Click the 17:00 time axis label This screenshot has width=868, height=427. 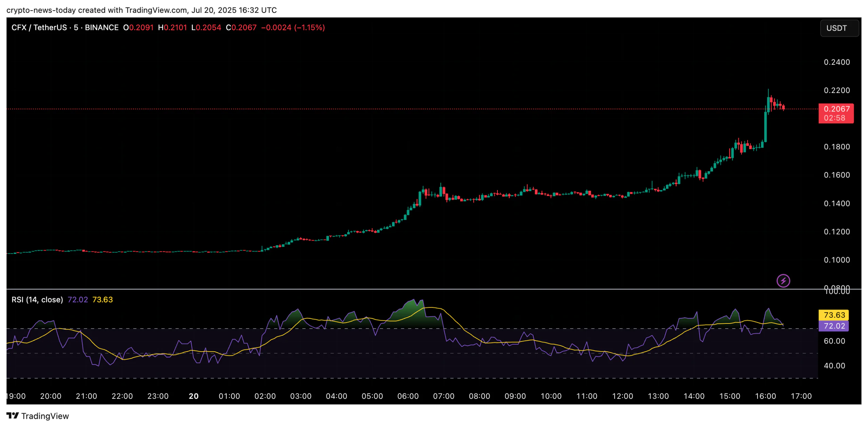tap(801, 396)
